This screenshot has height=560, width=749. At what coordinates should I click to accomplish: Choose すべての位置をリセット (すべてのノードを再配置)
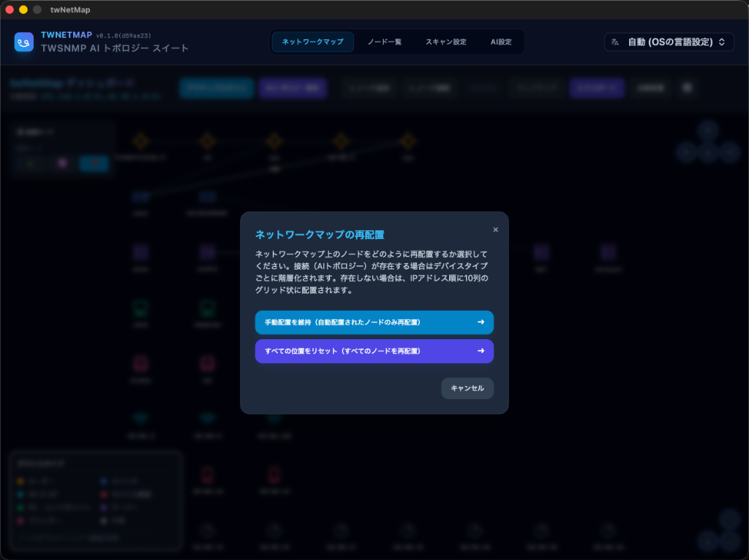pos(374,351)
